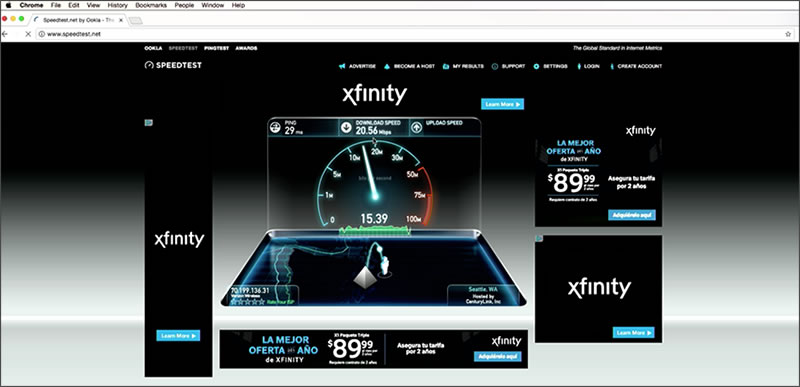
Task: Click Learn More in the lower right xfinity ad
Action: pos(633,332)
